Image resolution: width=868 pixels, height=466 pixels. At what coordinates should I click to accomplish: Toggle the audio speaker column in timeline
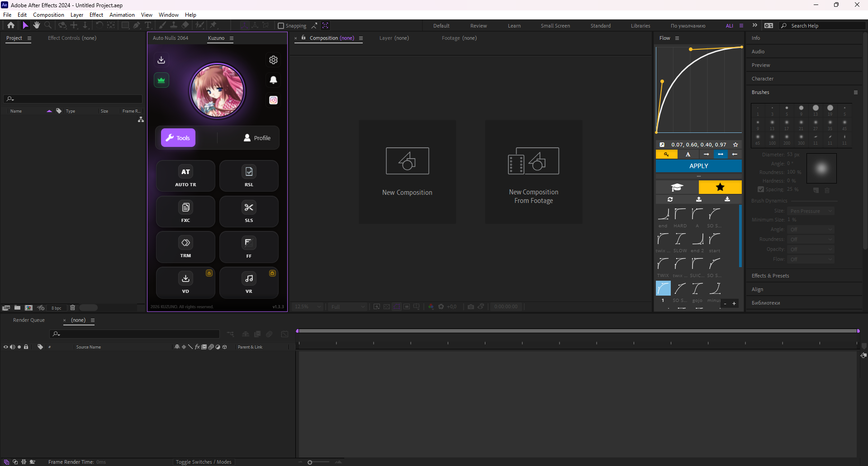pos(13,347)
